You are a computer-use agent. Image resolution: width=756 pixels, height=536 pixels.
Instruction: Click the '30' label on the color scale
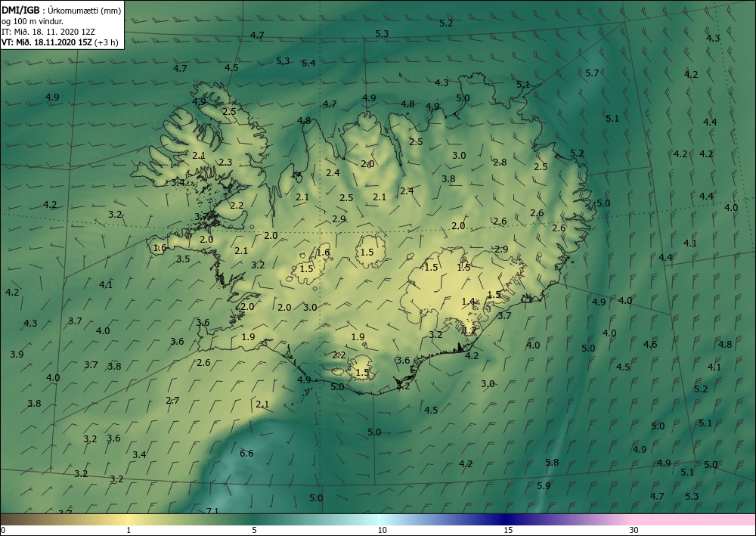[x=634, y=531]
